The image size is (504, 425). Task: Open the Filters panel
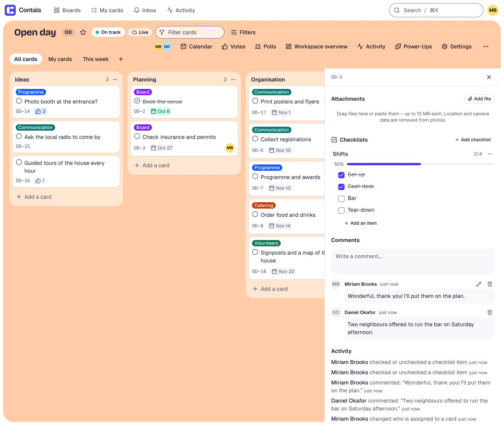click(243, 32)
